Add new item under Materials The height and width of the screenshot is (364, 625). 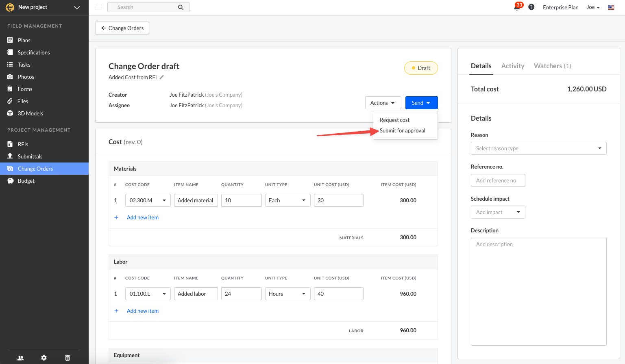142,217
